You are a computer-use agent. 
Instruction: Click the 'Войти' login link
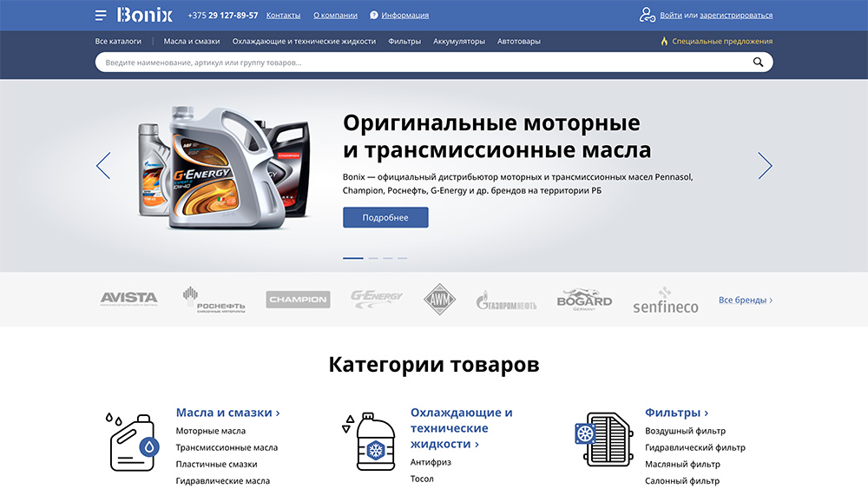(670, 15)
